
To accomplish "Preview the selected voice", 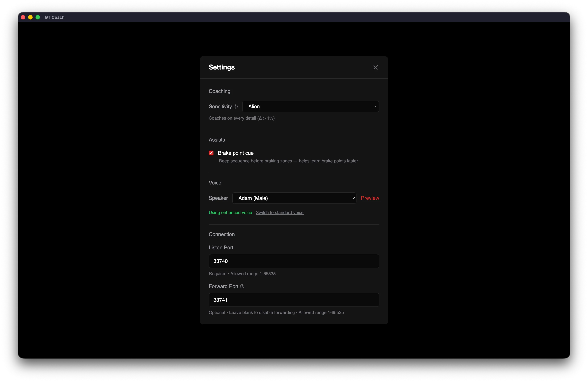I will pos(370,198).
